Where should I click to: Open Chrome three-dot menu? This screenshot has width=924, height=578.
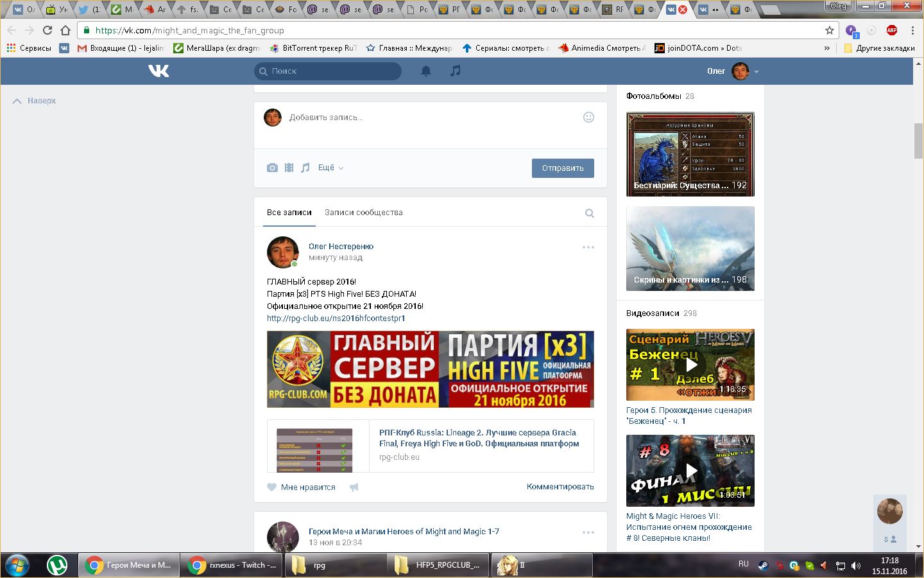click(x=912, y=30)
